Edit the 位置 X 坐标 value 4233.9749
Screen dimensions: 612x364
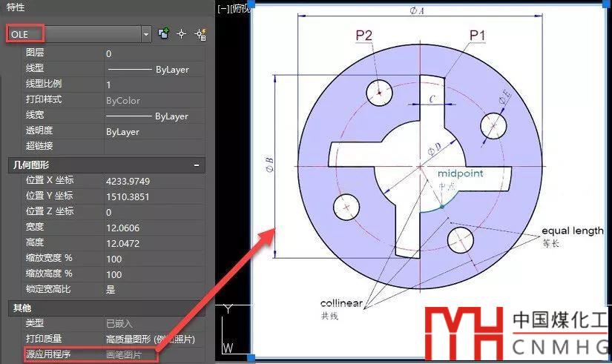pos(154,181)
